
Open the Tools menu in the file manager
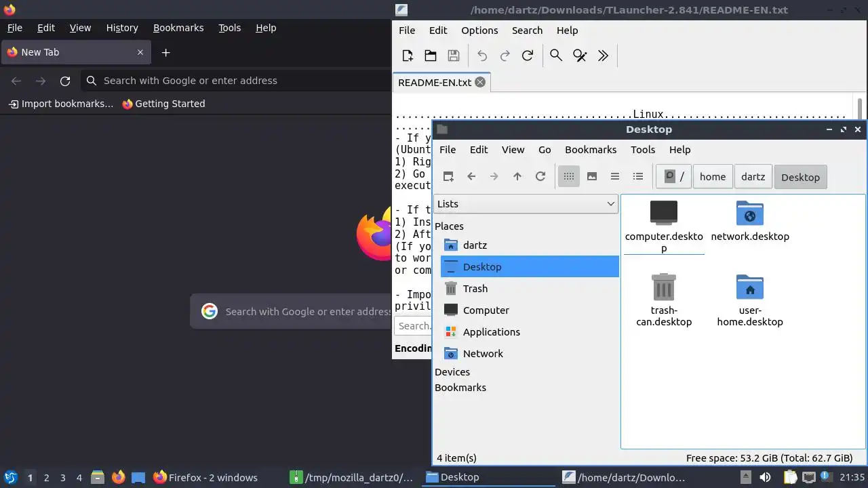coord(643,150)
